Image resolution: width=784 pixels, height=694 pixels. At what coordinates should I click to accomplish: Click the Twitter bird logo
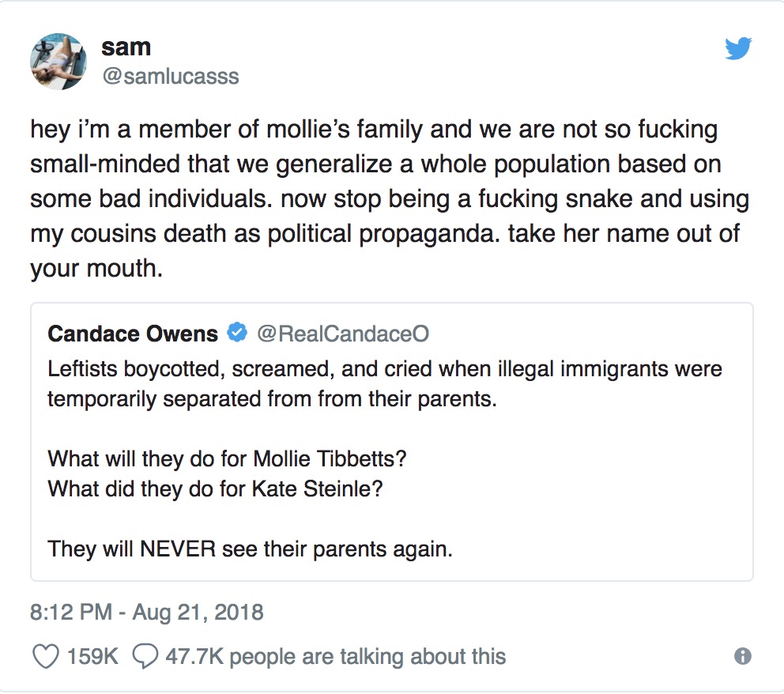coord(738,48)
